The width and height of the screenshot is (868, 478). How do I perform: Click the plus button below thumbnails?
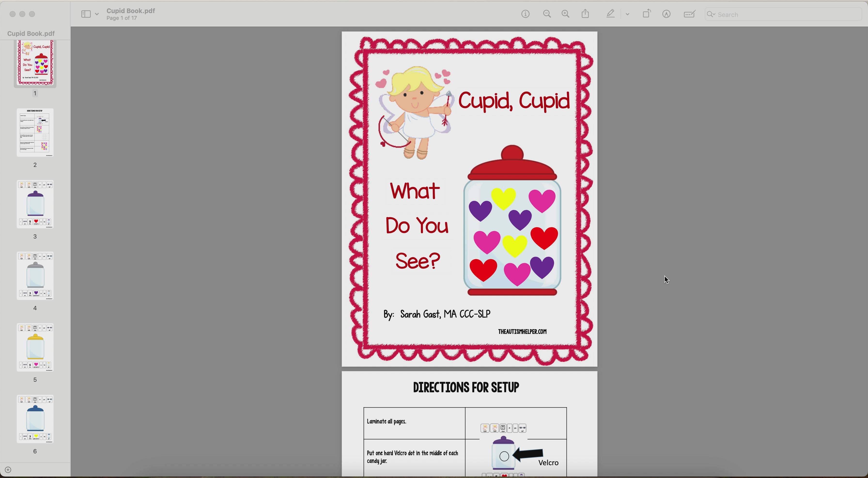[8, 470]
